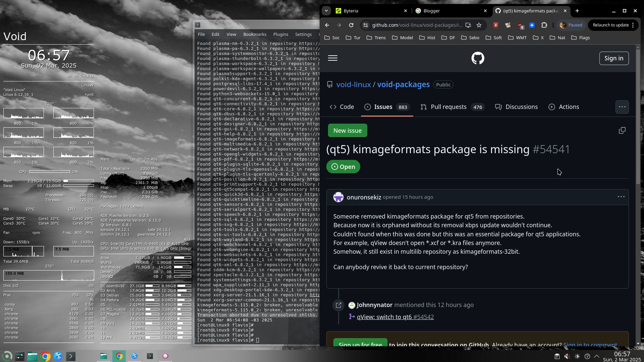The height and width of the screenshot is (362, 644).
Task: Open the terminal's Bookmarks menu
Action: (255, 34)
